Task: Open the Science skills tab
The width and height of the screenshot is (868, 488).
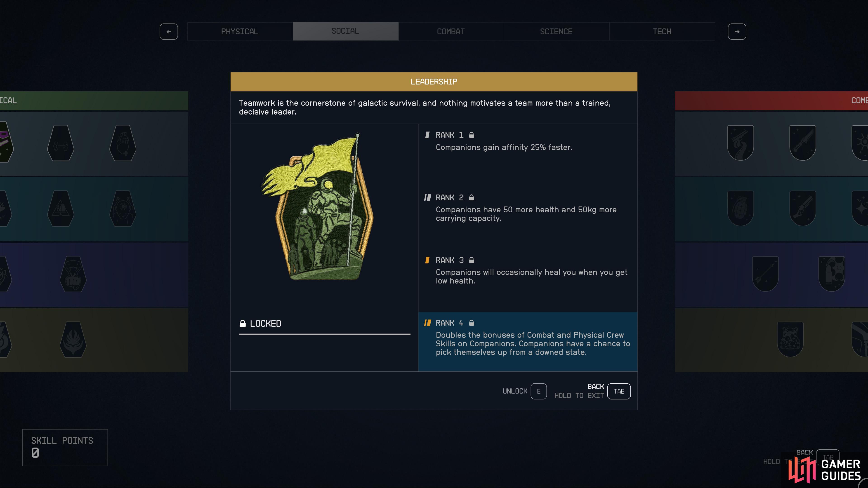Action: [556, 31]
